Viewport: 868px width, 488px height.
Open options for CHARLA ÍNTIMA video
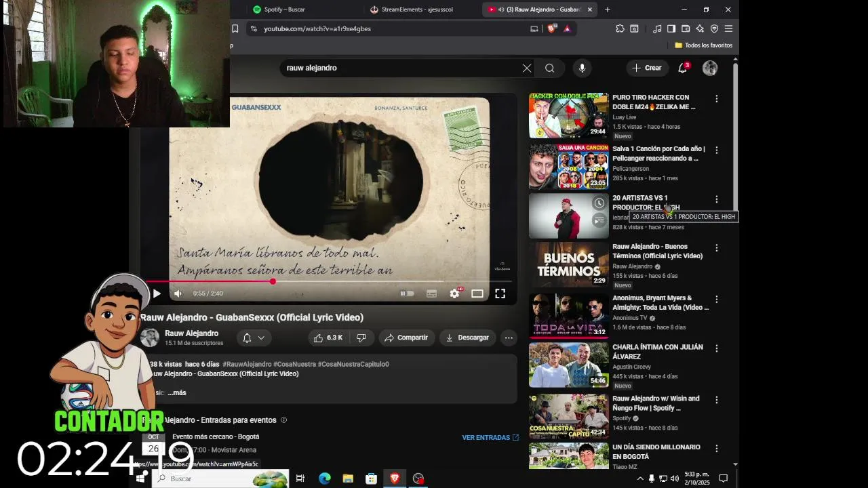click(x=716, y=348)
